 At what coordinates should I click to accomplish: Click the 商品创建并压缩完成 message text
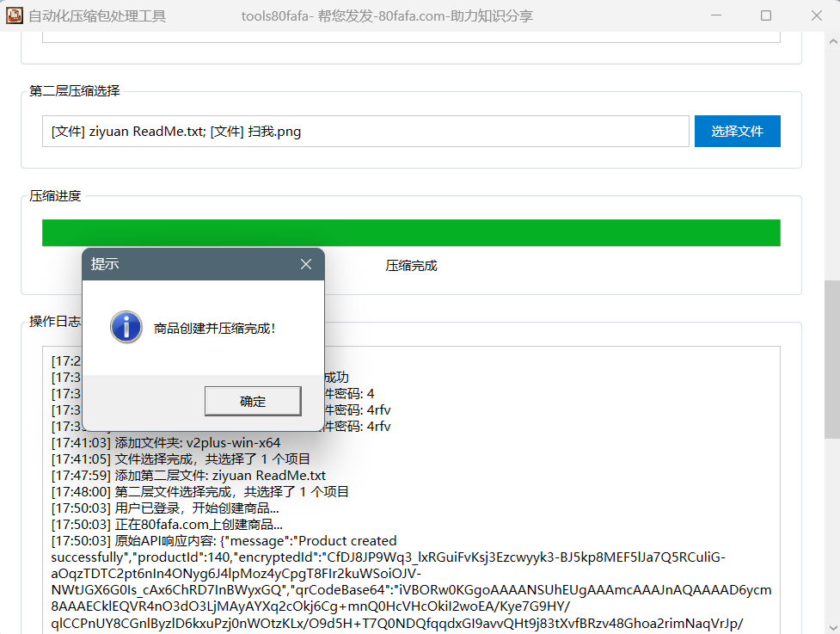(215, 328)
